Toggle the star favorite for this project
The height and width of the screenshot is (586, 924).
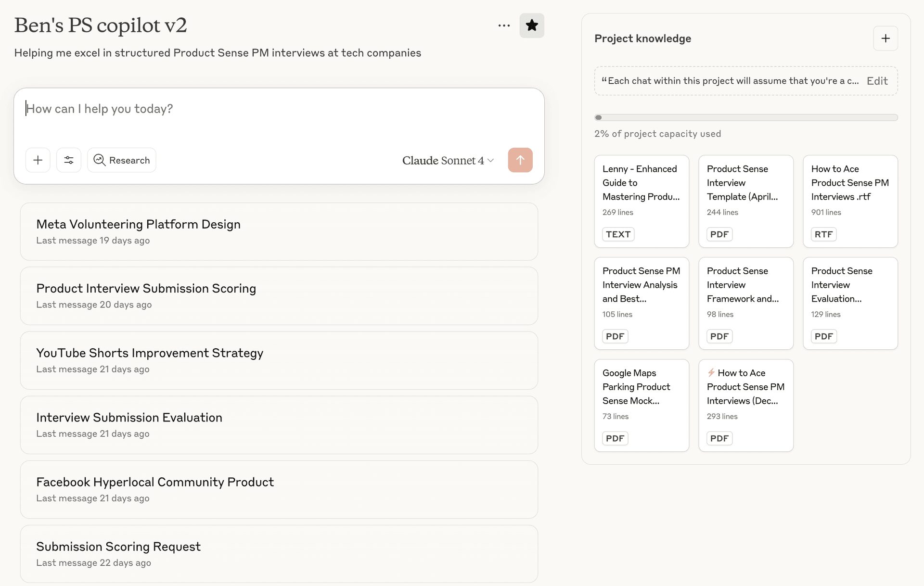[x=532, y=25]
